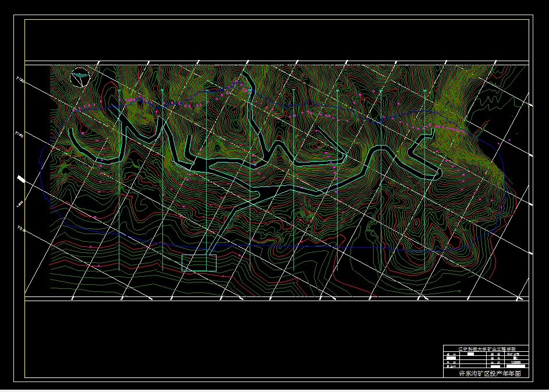Screen dimensions: 549x392
Task: Select the title block header 辽宁科技大学矿业工程学院
Action: (486, 349)
